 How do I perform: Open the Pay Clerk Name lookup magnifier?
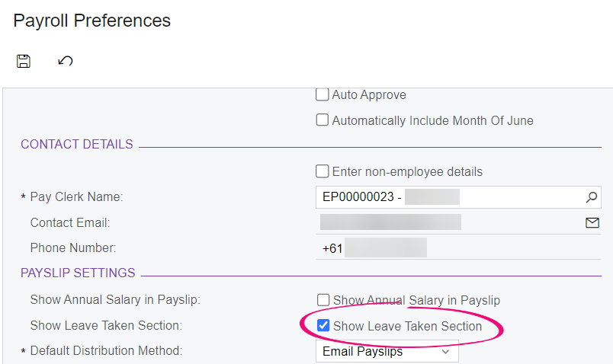[x=592, y=197]
